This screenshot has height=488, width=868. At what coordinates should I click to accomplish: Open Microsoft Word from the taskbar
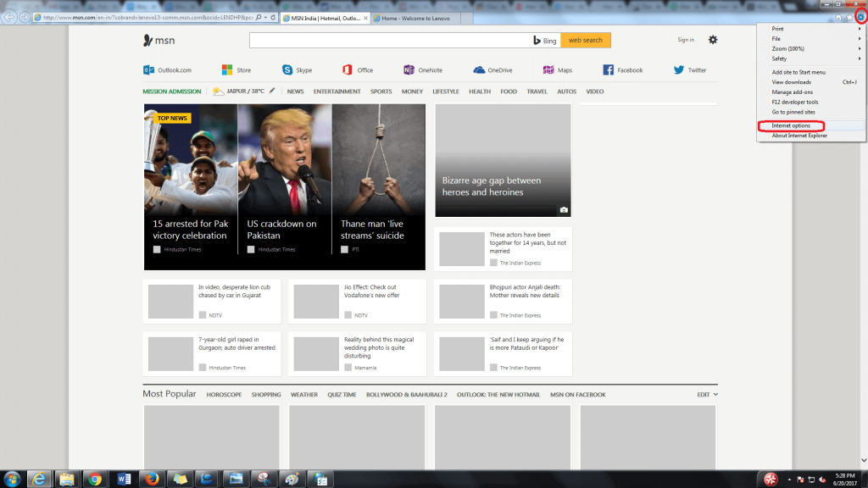click(124, 480)
